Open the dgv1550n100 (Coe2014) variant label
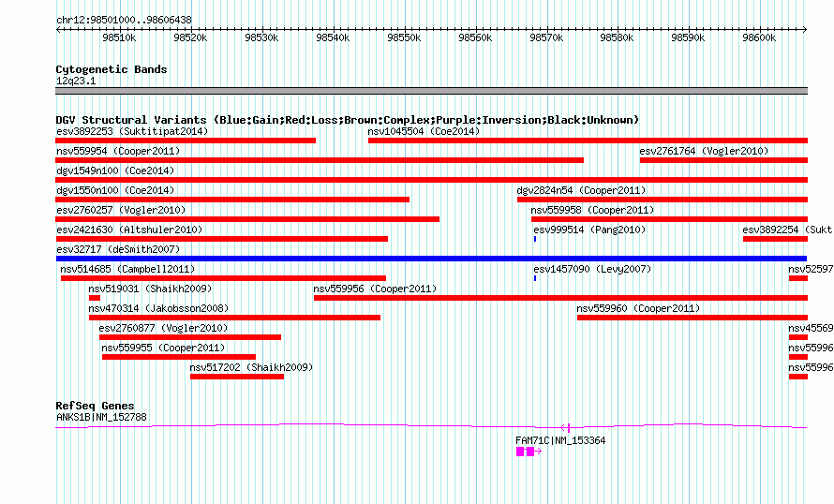834x504 pixels. (x=115, y=190)
